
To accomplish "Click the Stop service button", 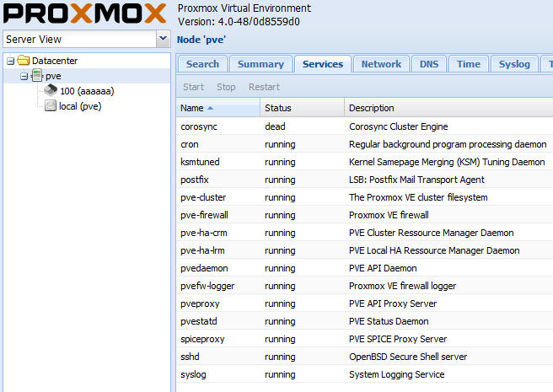I will (x=226, y=87).
